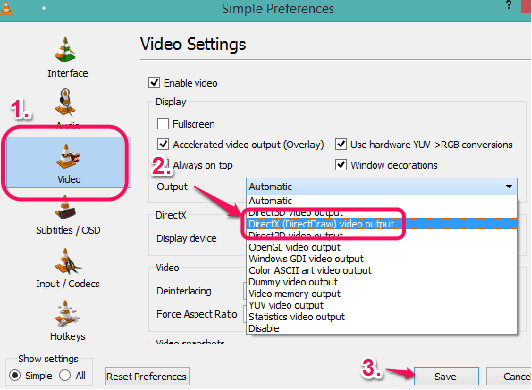The height and width of the screenshot is (390, 532).
Task: Open Subtitles / OSD settings icon
Action: click(65, 208)
